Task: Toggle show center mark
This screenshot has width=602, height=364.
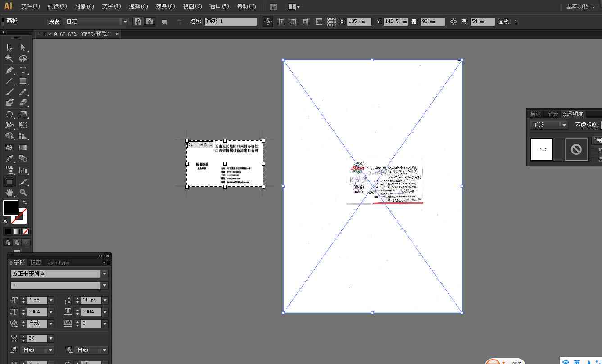Action: (282, 22)
